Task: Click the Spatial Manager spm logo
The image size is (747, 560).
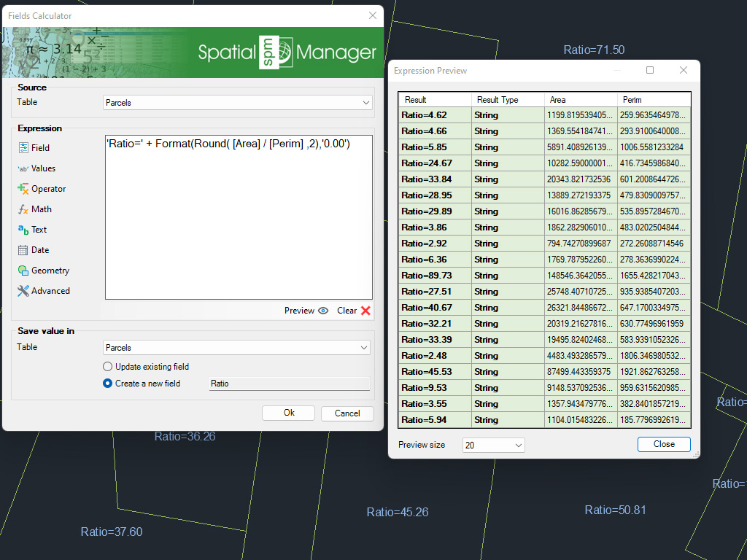Action: pyautogui.click(x=276, y=52)
